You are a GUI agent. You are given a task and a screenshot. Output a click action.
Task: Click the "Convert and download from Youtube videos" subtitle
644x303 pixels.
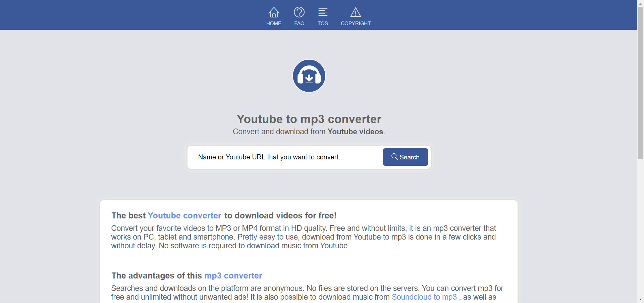(x=309, y=132)
